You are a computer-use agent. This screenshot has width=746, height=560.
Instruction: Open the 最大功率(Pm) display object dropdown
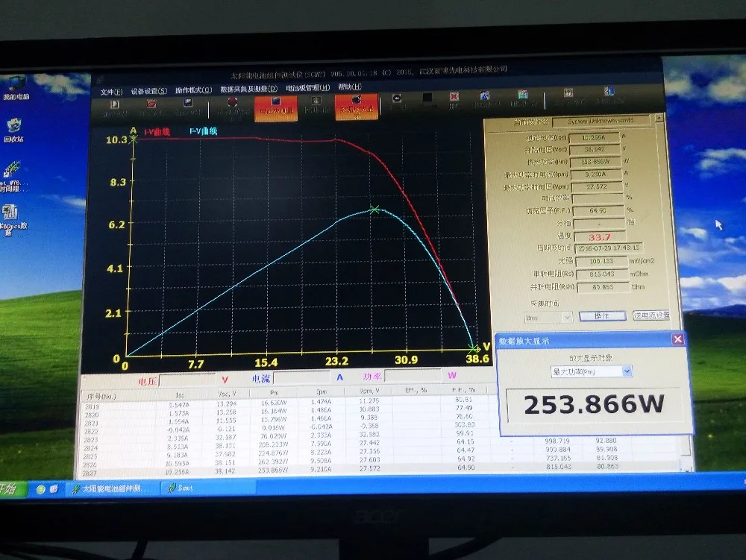pos(627,371)
